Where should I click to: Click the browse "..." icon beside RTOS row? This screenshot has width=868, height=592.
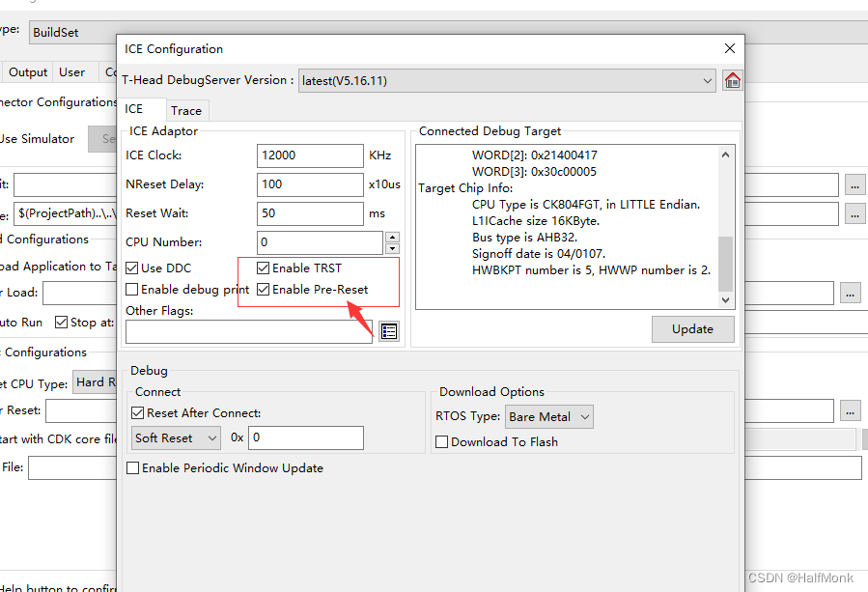[x=849, y=411]
